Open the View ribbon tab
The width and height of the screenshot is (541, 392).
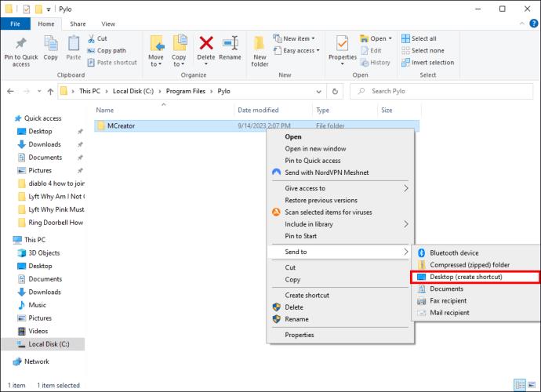(108, 24)
